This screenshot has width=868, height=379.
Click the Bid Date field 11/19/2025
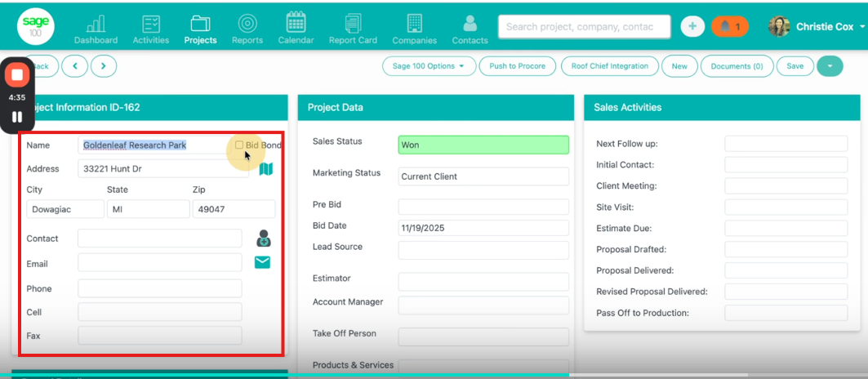483,228
